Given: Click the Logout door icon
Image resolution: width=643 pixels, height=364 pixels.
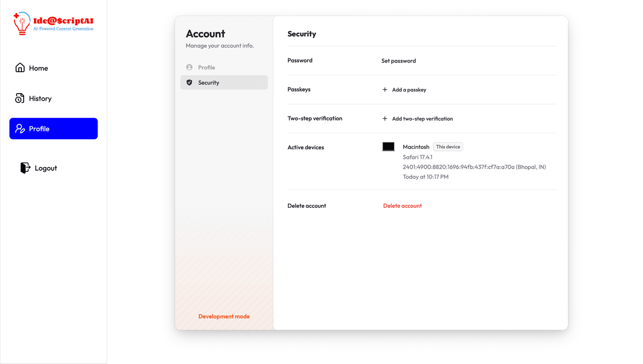Looking at the screenshot, I should [25, 168].
